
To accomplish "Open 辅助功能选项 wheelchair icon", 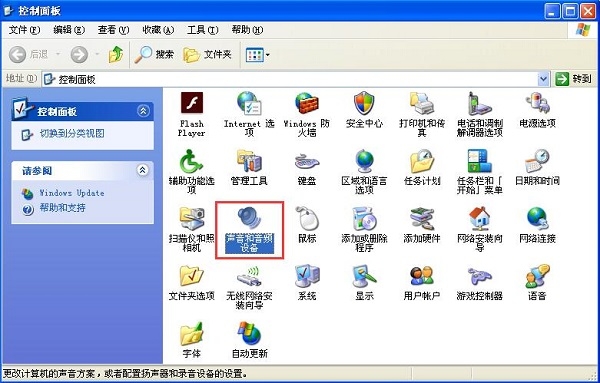I will point(191,161).
